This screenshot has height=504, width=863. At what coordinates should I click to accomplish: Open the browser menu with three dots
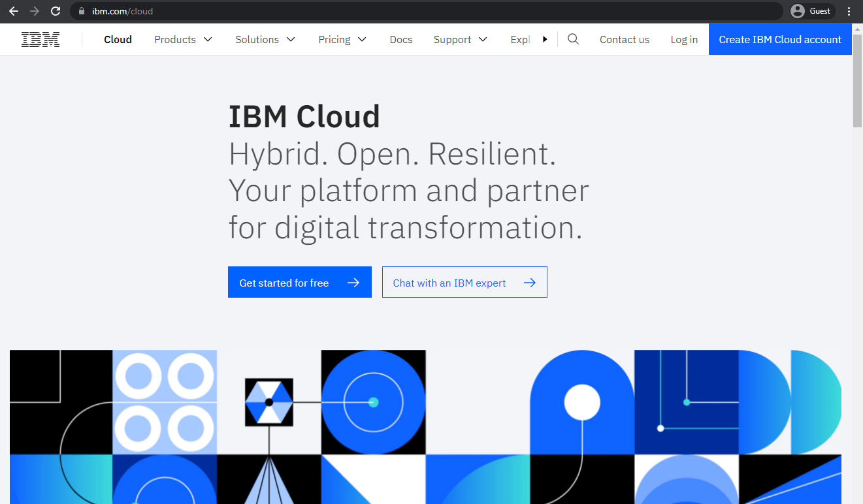[x=849, y=10]
